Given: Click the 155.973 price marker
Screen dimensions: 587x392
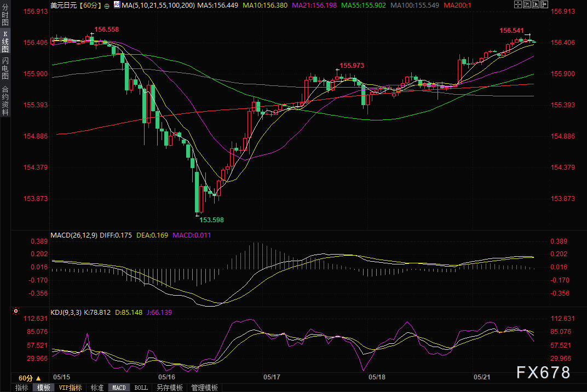Looking at the screenshot, I should pos(352,66).
